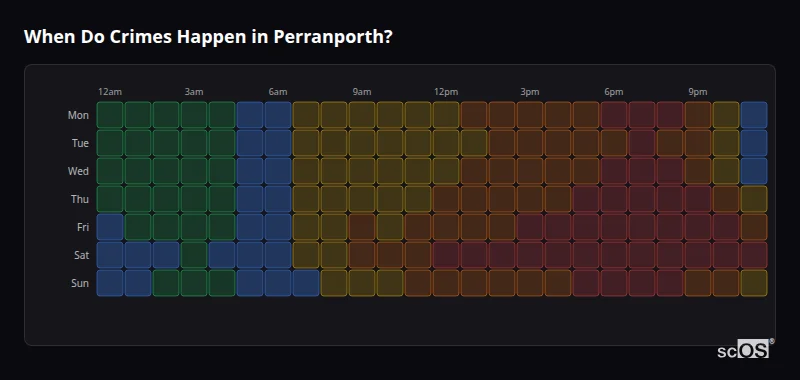Image resolution: width=800 pixels, height=380 pixels.
Task: Select the Monday 6pm red cell
Action: (614, 115)
